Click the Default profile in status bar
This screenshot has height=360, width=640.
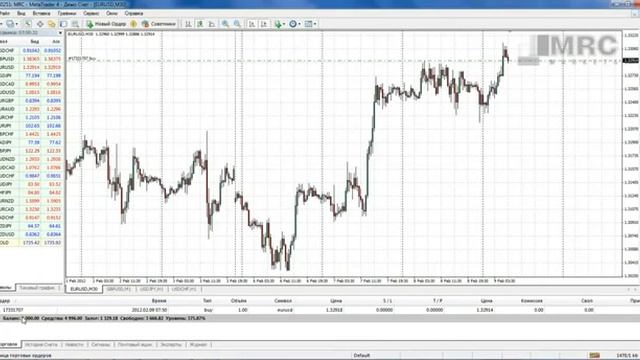click(362, 356)
